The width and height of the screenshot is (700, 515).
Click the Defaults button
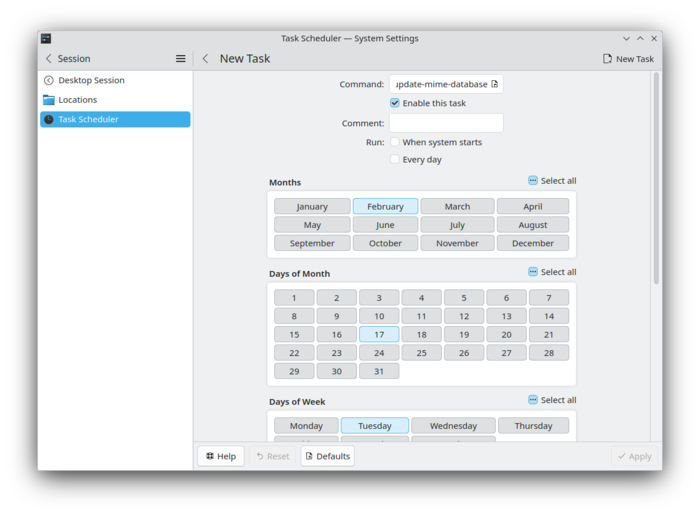(x=328, y=456)
